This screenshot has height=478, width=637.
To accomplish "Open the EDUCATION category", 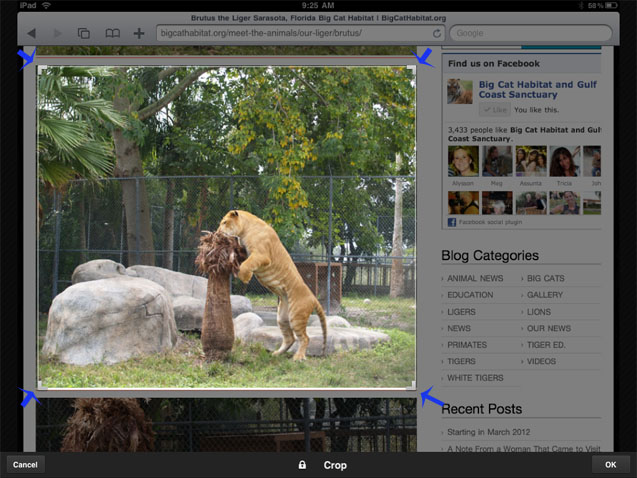I will coord(470,295).
